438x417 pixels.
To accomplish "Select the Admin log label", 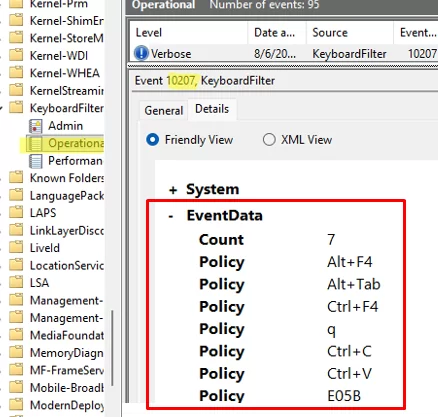I will point(65,126).
